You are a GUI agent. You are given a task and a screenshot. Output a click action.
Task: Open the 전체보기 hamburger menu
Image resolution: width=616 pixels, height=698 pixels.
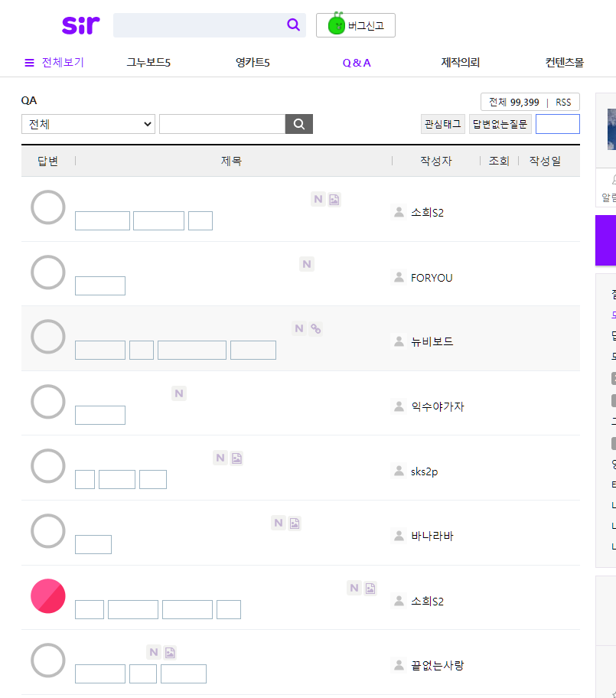(54, 62)
